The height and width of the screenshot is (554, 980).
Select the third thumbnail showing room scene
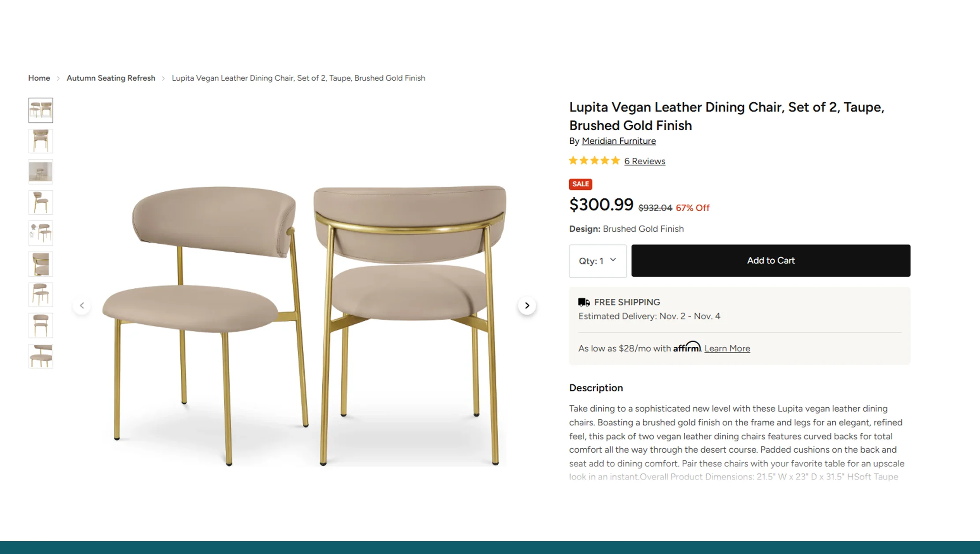41,172
